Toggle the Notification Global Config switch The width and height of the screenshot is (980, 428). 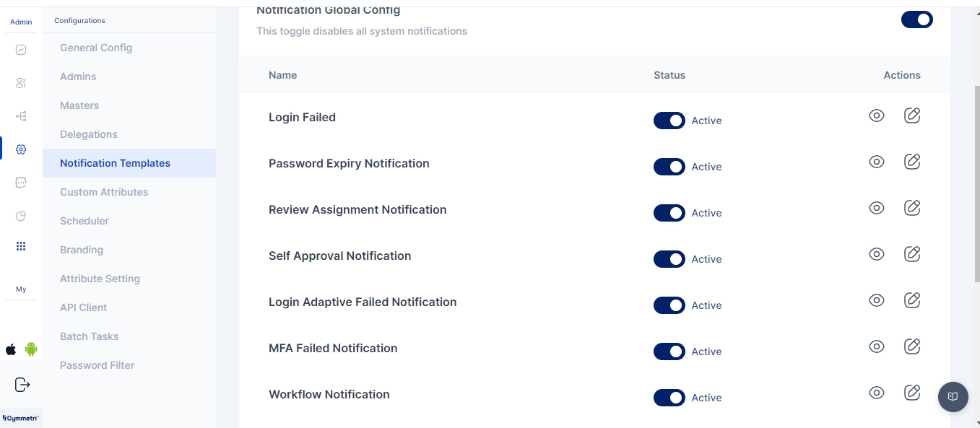pyautogui.click(x=916, y=19)
